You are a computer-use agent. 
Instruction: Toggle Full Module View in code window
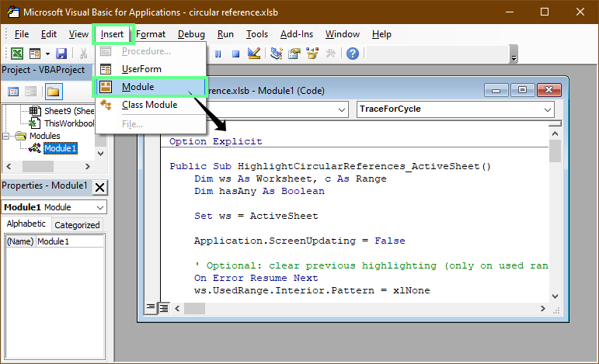click(x=164, y=307)
